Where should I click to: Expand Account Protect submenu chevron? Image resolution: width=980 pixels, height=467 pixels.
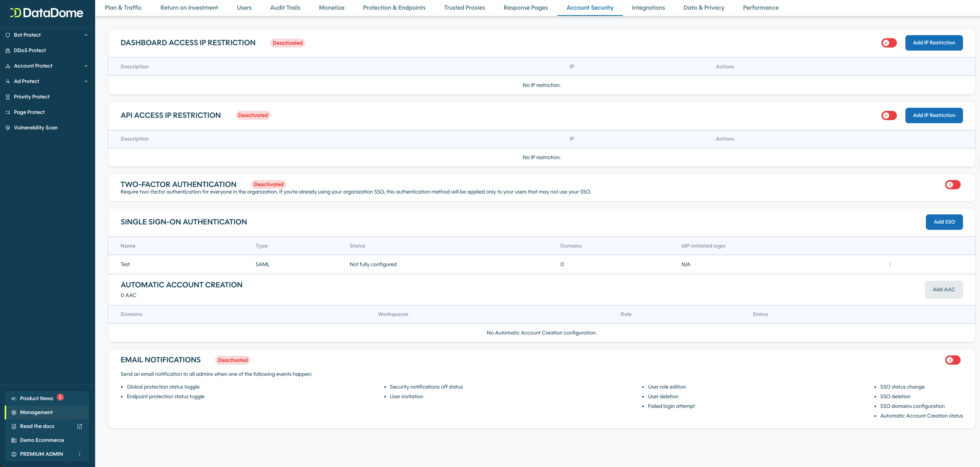point(86,66)
